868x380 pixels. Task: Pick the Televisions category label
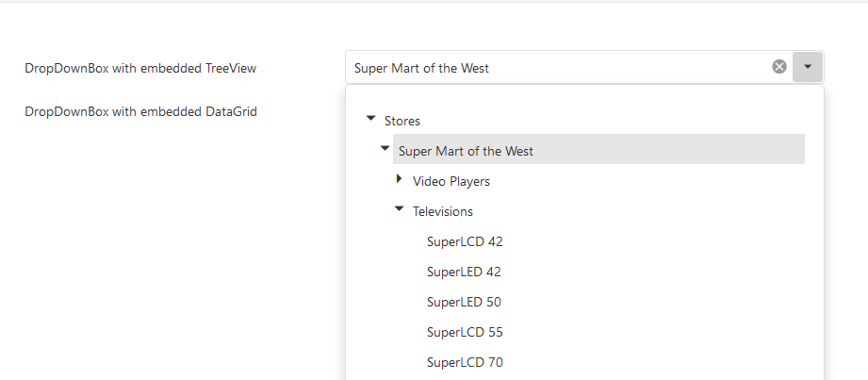click(443, 211)
